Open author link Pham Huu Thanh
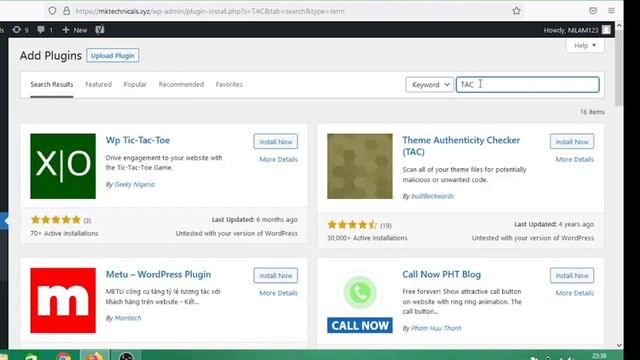Image resolution: width=640 pixels, height=360 pixels. point(436,328)
